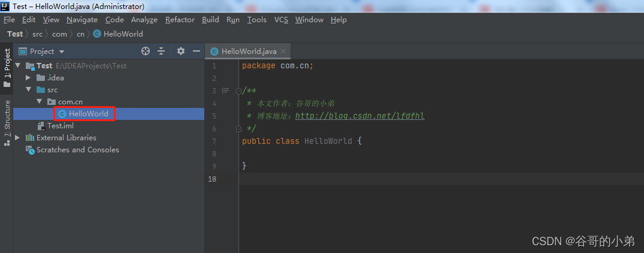The height and width of the screenshot is (253, 644).
Task: Open Project panel settings gear
Action: click(181, 51)
